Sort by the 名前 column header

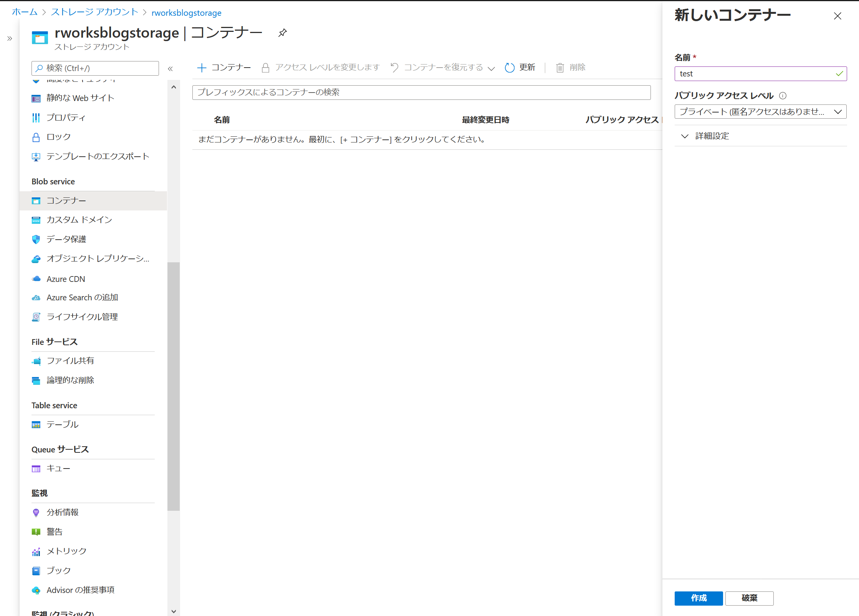pyautogui.click(x=222, y=120)
